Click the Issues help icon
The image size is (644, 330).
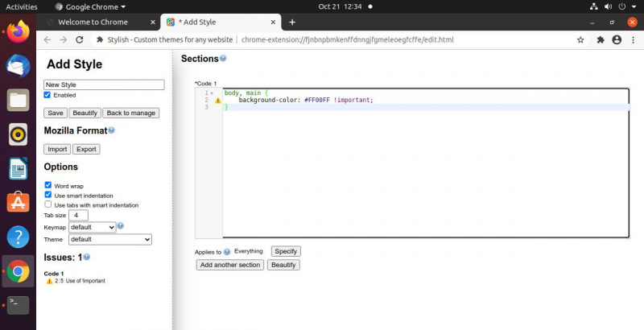point(87,257)
